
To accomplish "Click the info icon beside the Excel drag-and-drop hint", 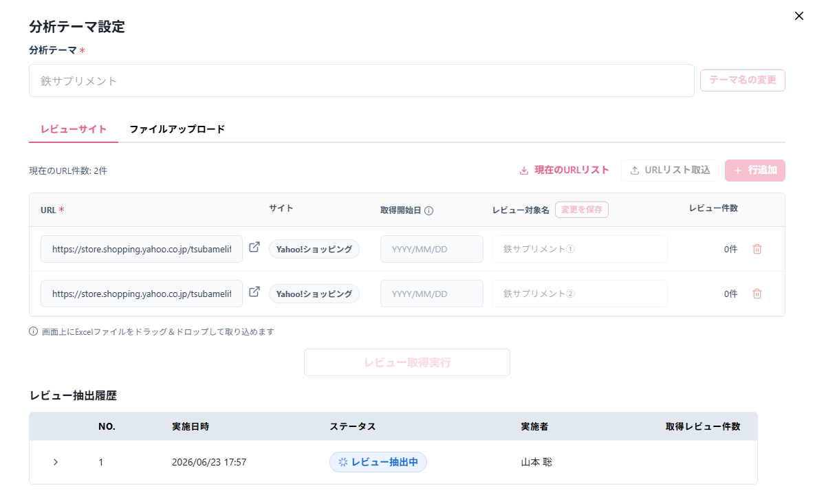I will point(33,331).
